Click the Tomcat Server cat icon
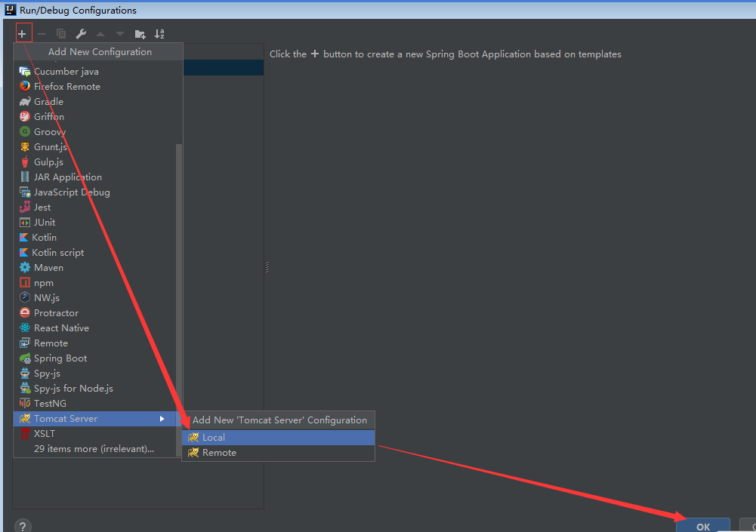756x532 pixels. [25, 419]
